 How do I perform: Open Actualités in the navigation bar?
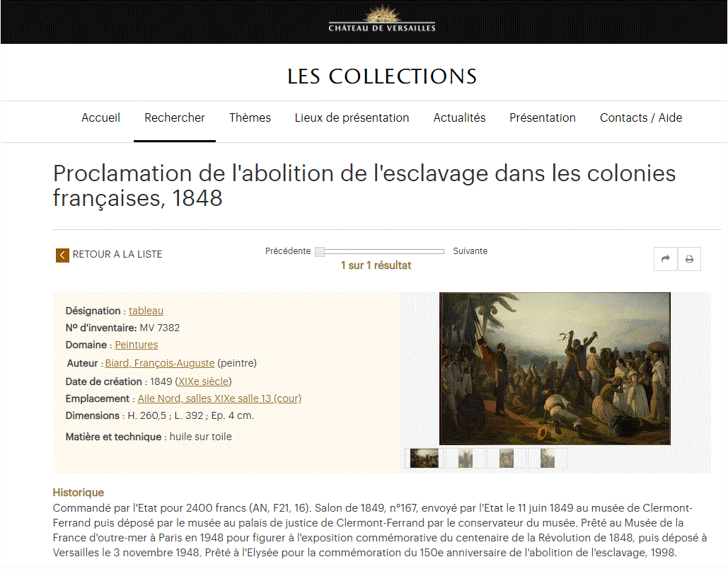[x=459, y=118]
